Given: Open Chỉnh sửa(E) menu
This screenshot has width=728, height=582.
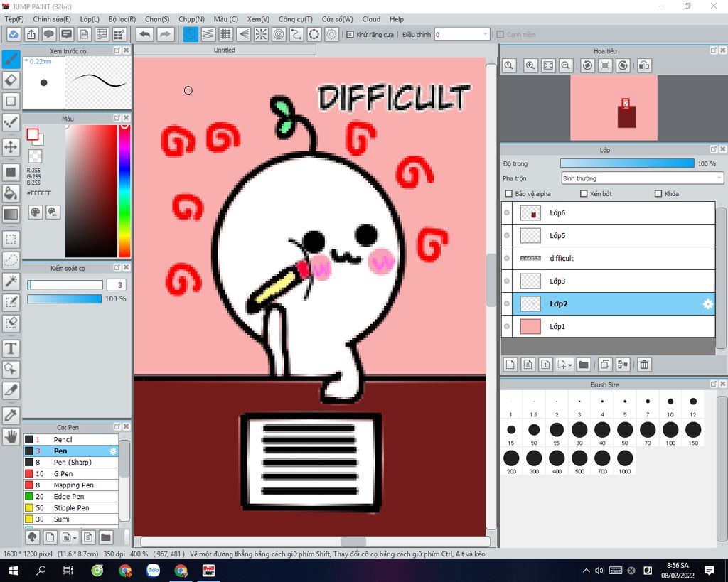Looking at the screenshot, I should point(52,19).
